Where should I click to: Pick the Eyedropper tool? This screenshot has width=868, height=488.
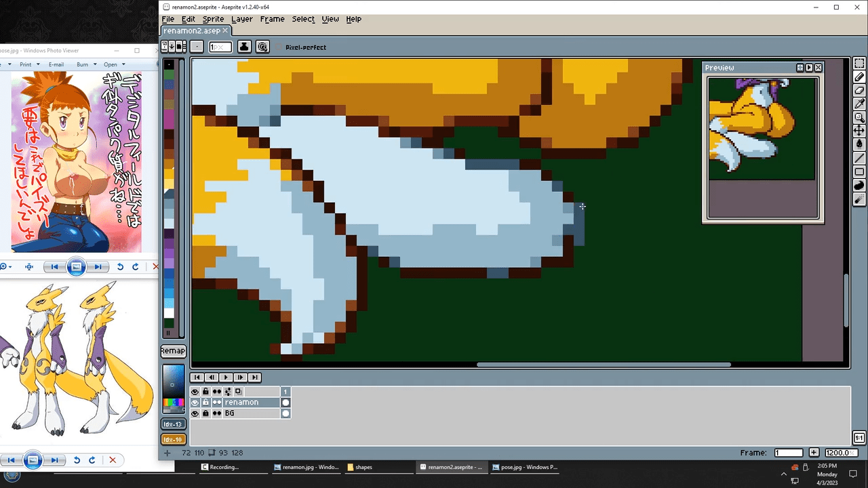coord(859,104)
